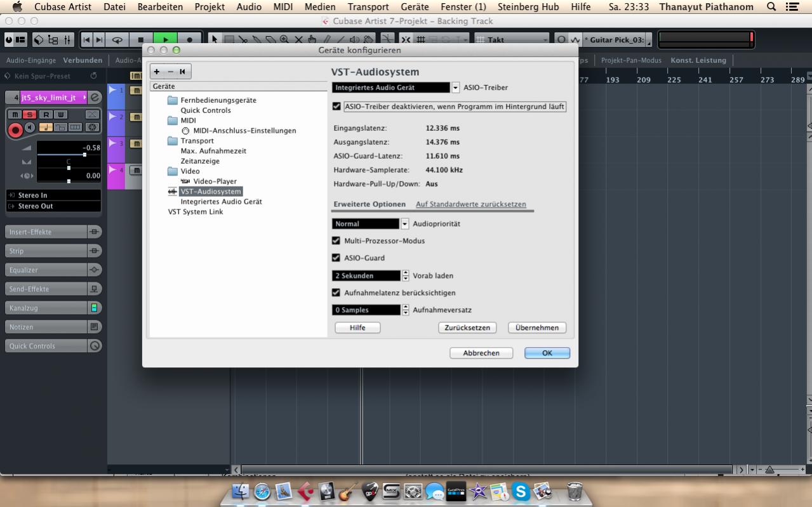812x507 pixels.
Task: Click the green Play transport button
Action: point(166,39)
